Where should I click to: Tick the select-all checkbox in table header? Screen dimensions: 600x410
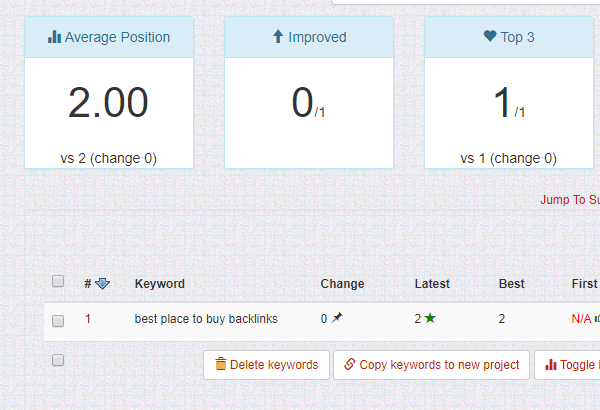(58, 281)
